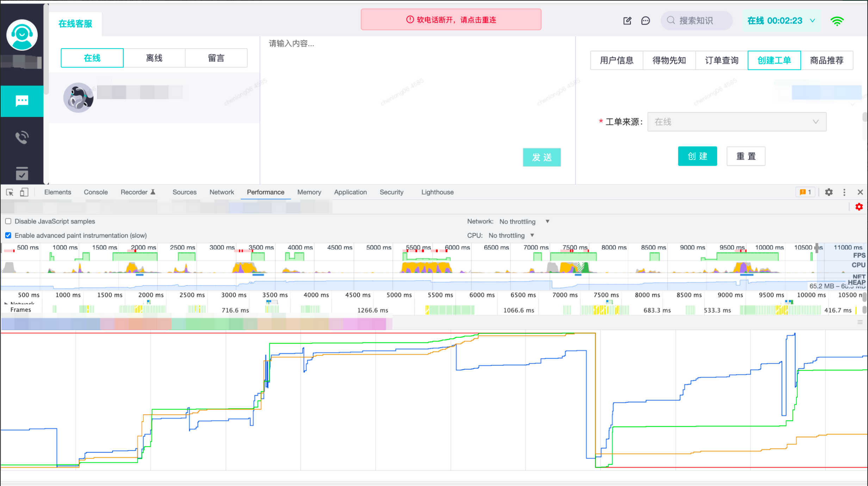Click the red capture settings gear

[859, 207]
